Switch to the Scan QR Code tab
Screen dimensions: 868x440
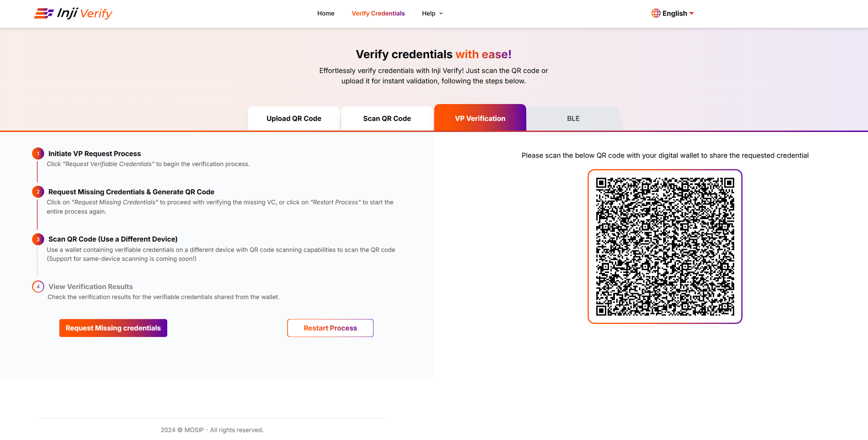(x=387, y=119)
